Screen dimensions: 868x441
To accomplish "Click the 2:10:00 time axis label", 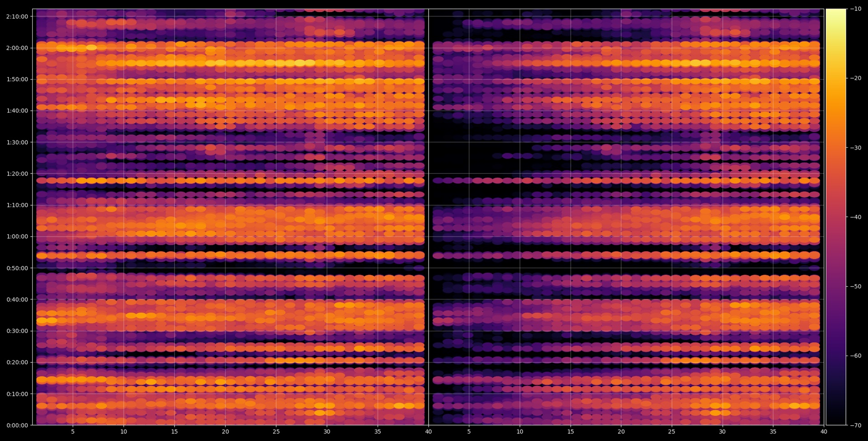I will pyautogui.click(x=17, y=17).
